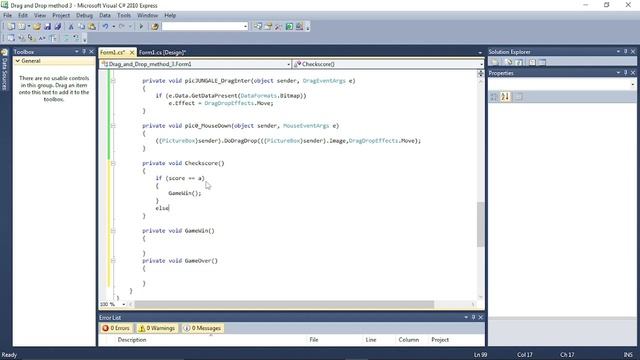Open the Debug menu
Viewport: 640px width, 360px height.
click(x=84, y=16)
